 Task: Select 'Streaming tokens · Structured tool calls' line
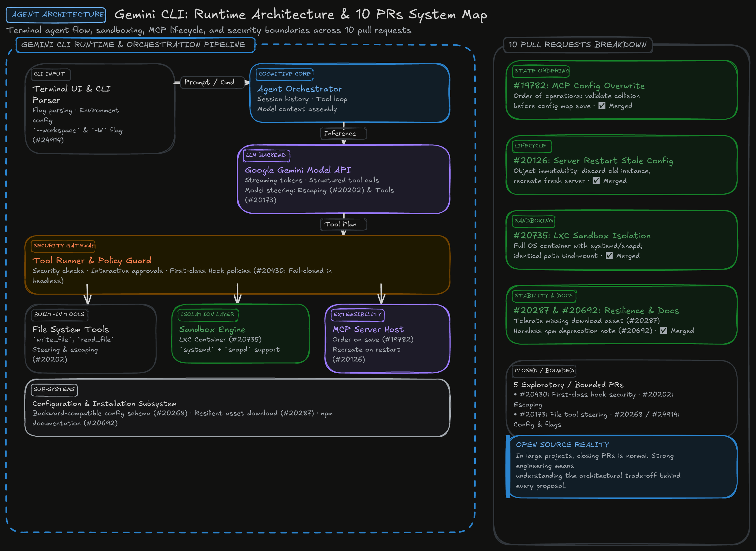312,180
